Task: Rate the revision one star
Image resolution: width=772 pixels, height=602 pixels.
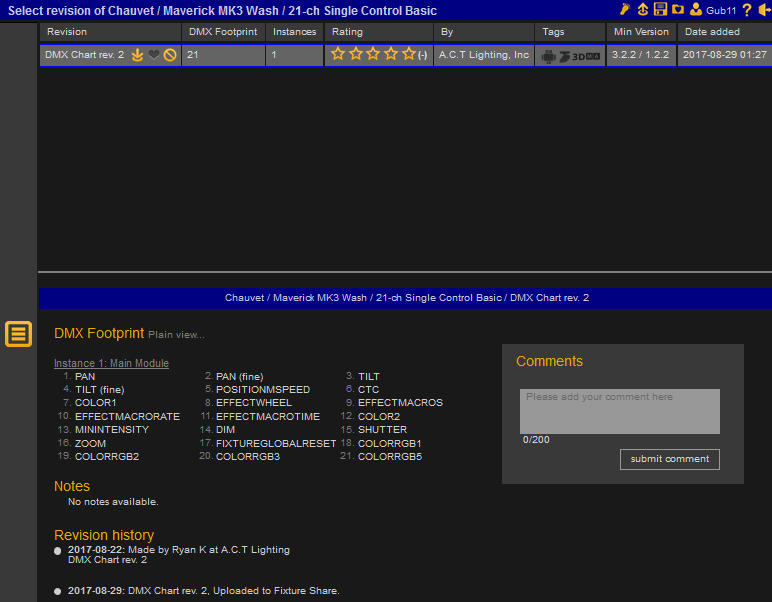Action: (338, 54)
